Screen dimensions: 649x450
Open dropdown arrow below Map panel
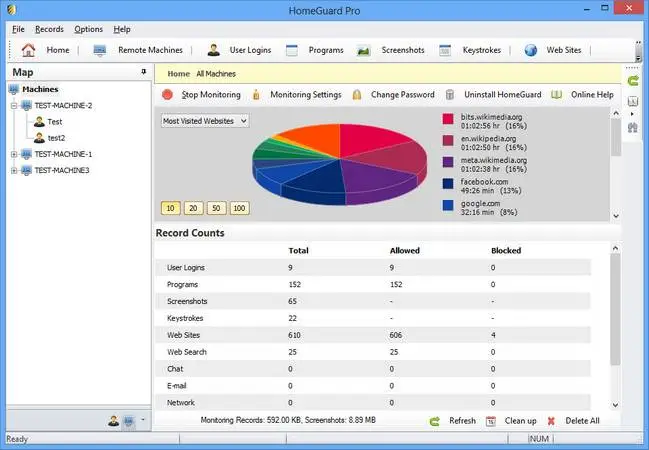143,420
